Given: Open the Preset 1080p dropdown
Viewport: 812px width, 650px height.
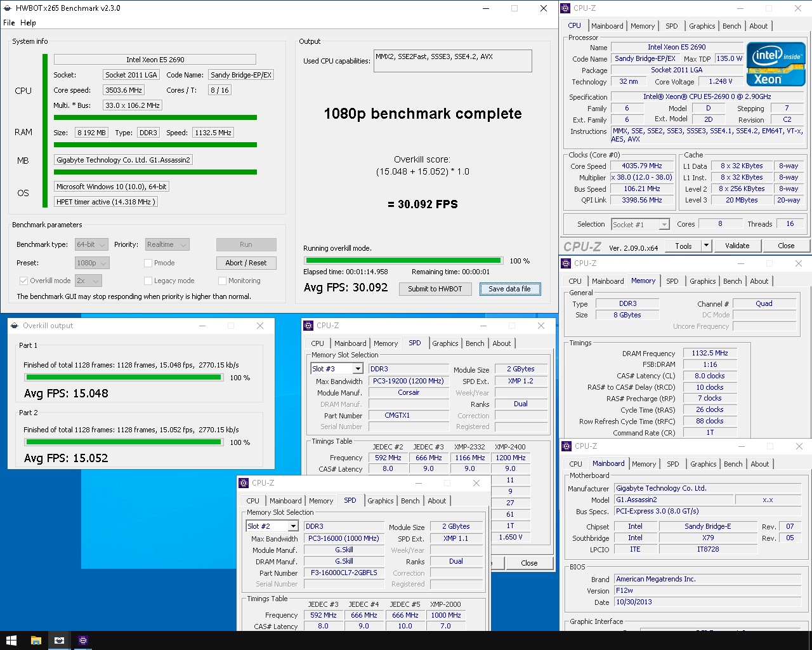Looking at the screenshot, I should tap(92, 263).
